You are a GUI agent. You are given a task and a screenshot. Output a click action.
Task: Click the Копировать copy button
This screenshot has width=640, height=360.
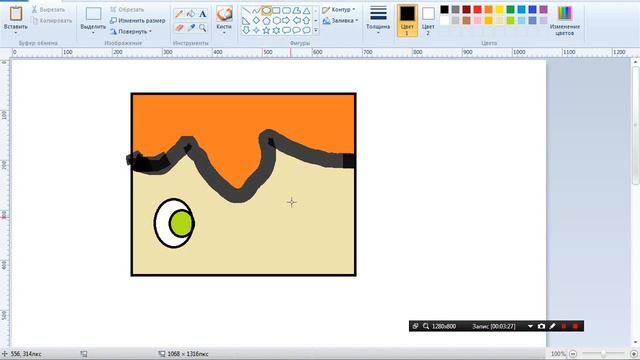point(52,20)
